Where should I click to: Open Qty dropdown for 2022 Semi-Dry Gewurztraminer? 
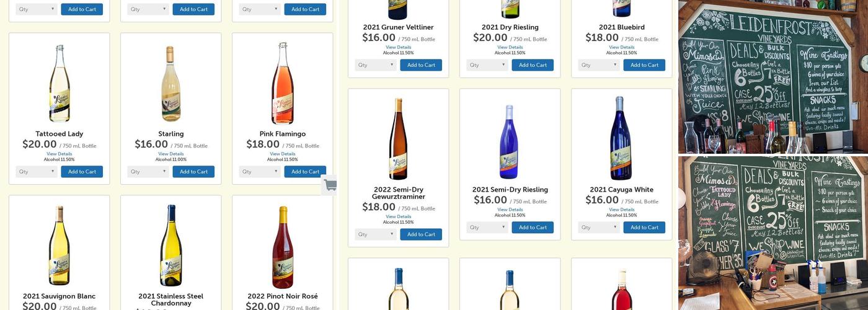coord(376,234)
